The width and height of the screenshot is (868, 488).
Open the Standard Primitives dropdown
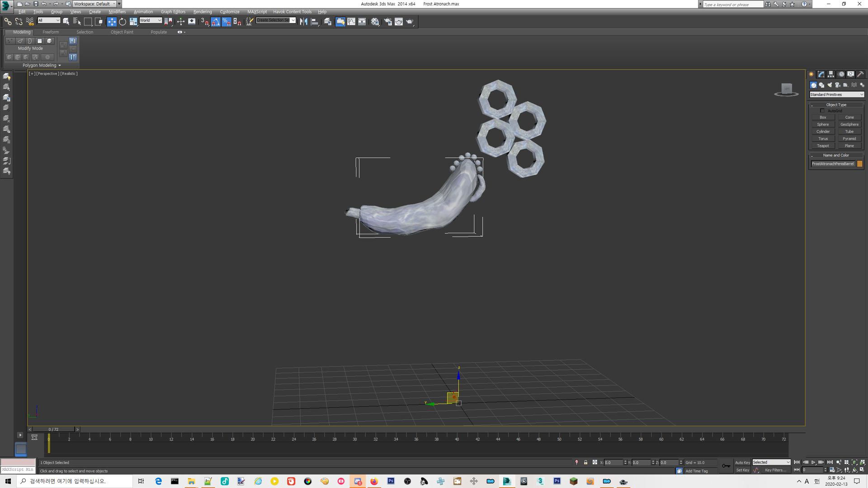click(x=836, y=94)
